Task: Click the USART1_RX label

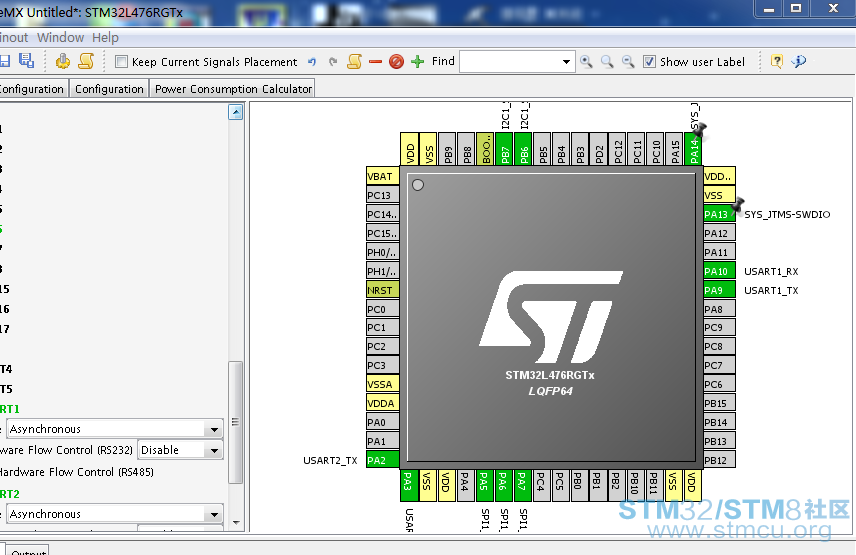Action: (x=771, y=271)
